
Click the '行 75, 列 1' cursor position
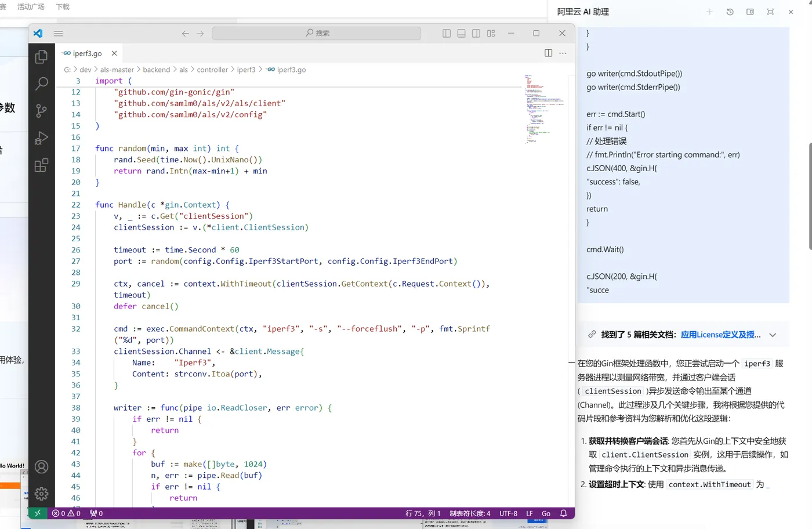(423, 513)
